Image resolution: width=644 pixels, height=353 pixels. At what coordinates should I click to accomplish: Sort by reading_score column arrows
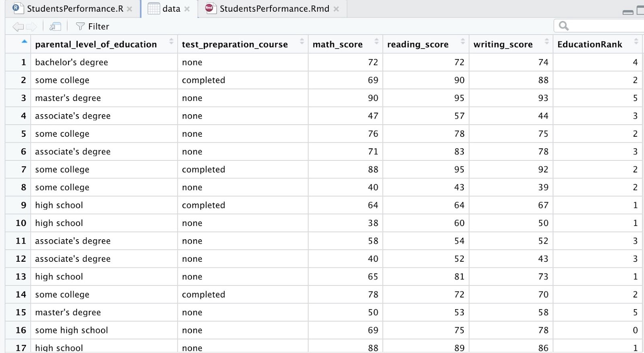pyautogui.click(x=462, y=41)
